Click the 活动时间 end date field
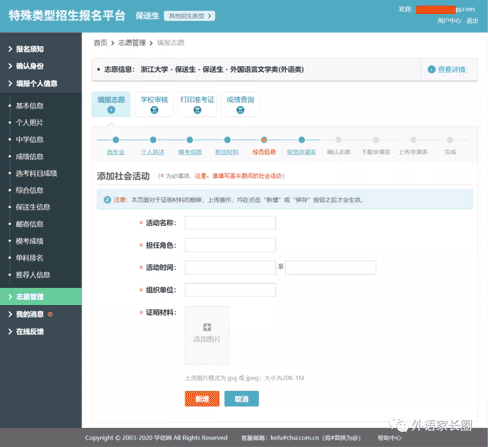Image resolution: width=488 pixels, height=447 pixels. click(x=331, y=267)
